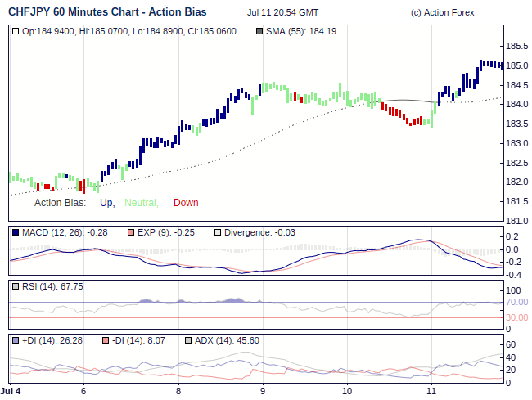532x400 pixels.
Task: Click the 30.00 RSI oversold level label
Action: click(516, 317)
